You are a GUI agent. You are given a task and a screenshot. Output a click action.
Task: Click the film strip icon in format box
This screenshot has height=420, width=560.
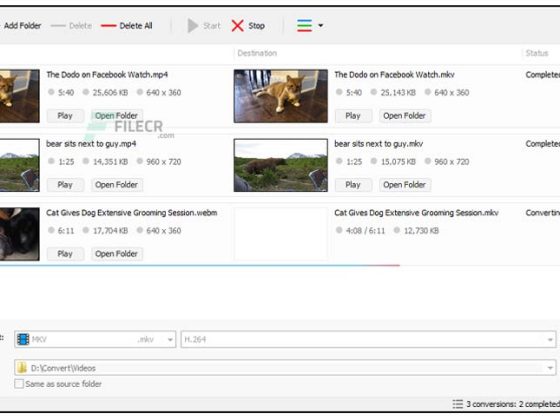pos(23,339)
